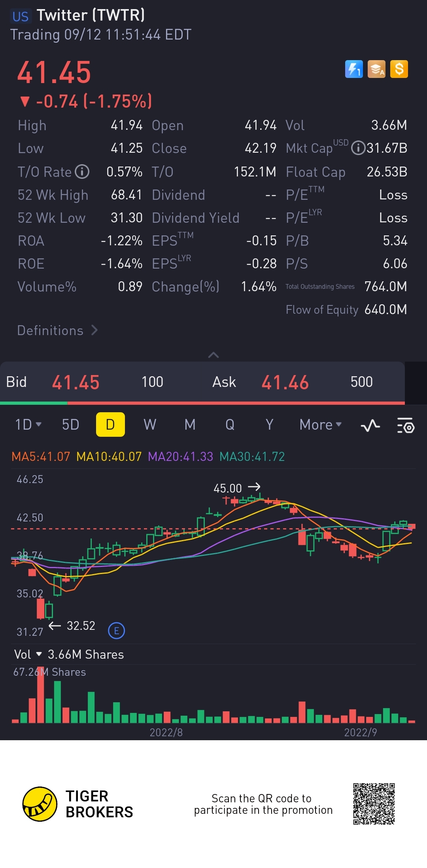Collapse stock details with up chevron
This screenshot has height=868, width=427.
pos(213,355)
